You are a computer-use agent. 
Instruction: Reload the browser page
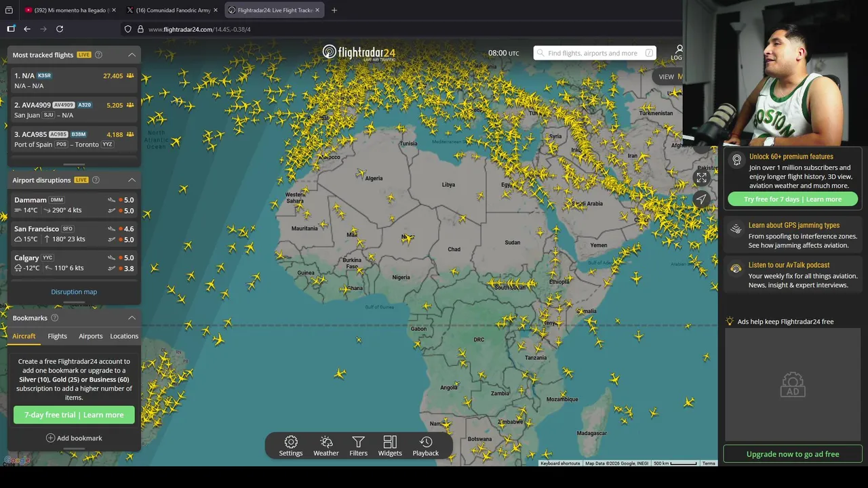(x=60, y=29)
